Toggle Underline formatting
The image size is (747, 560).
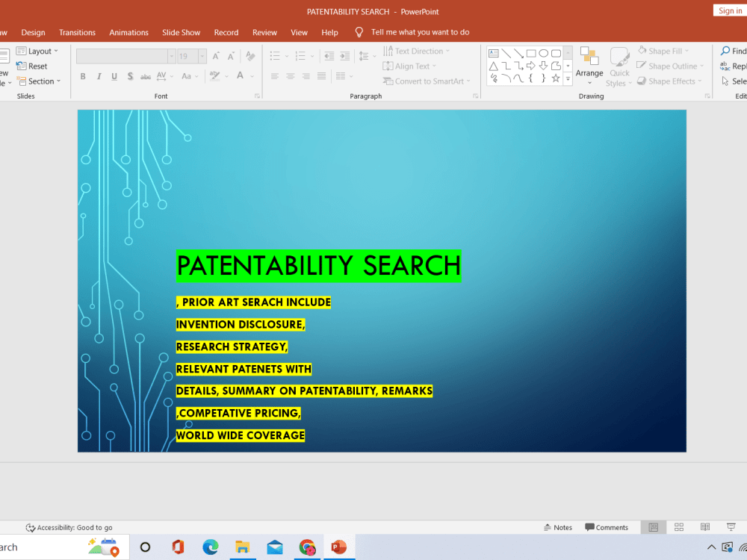(x=114, y=76)
